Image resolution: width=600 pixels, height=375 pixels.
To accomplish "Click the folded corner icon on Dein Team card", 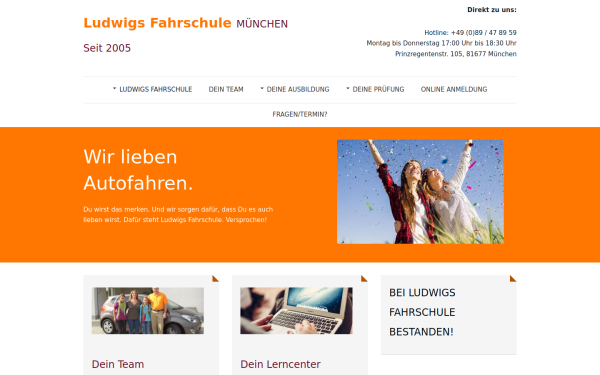I will click(x=216, y=279).
